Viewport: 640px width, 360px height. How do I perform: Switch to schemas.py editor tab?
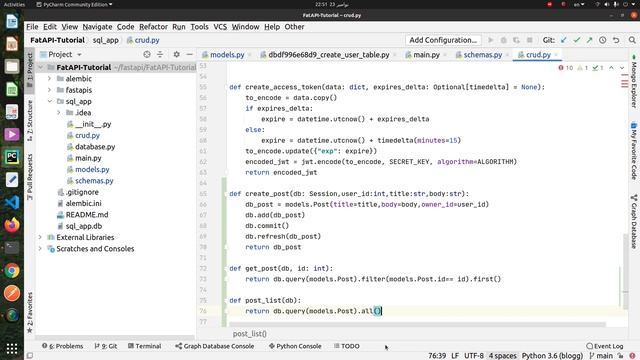pyautogui.click(x=482, y=55)
